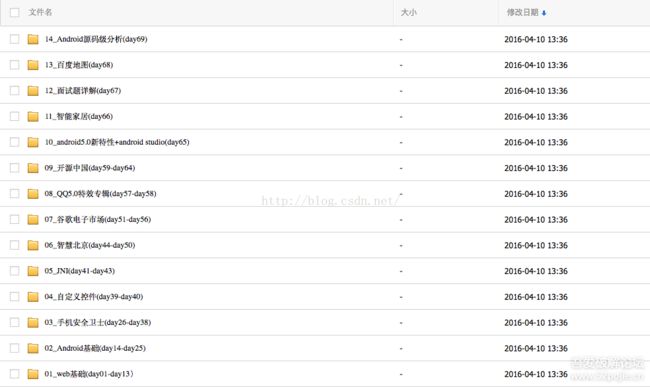Tick the select-all checkbox beside 文件名
This screenshot has width=650, height=387.
pos(15,12)
